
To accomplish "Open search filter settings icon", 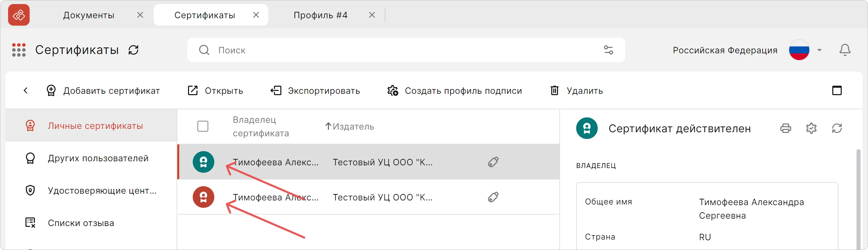I will point(609,50).
